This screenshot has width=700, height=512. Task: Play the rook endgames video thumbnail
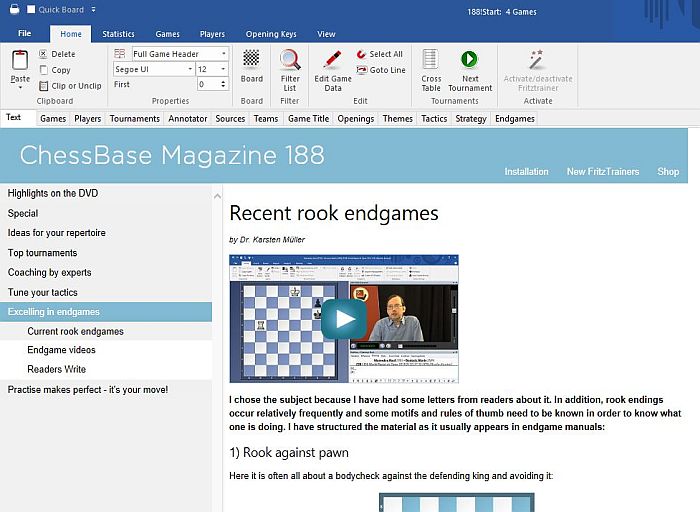344,319
